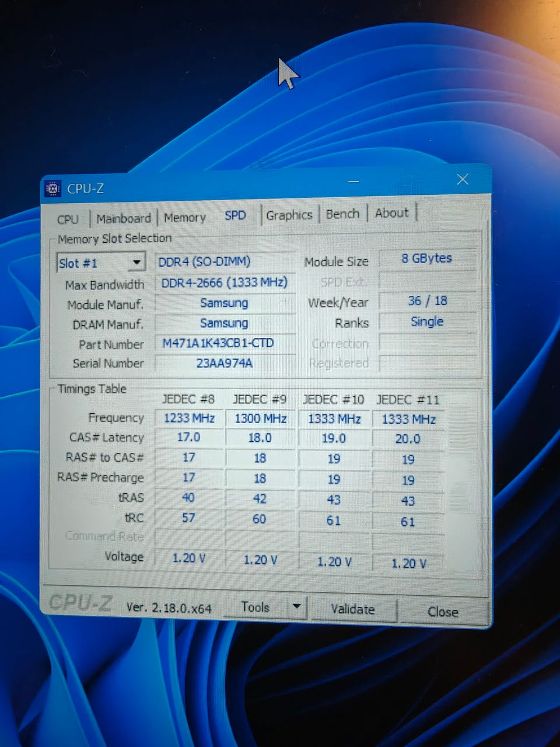This screenshot has width=560, height=747.
Task: Click the empty Registered field
Action: pos(427,363)
